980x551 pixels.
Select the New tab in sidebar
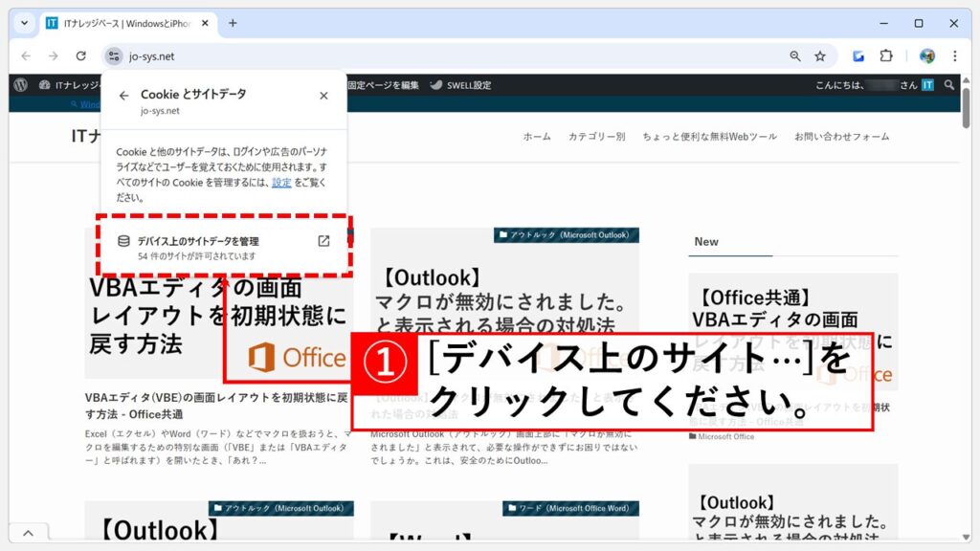click(x=706, y=242)
